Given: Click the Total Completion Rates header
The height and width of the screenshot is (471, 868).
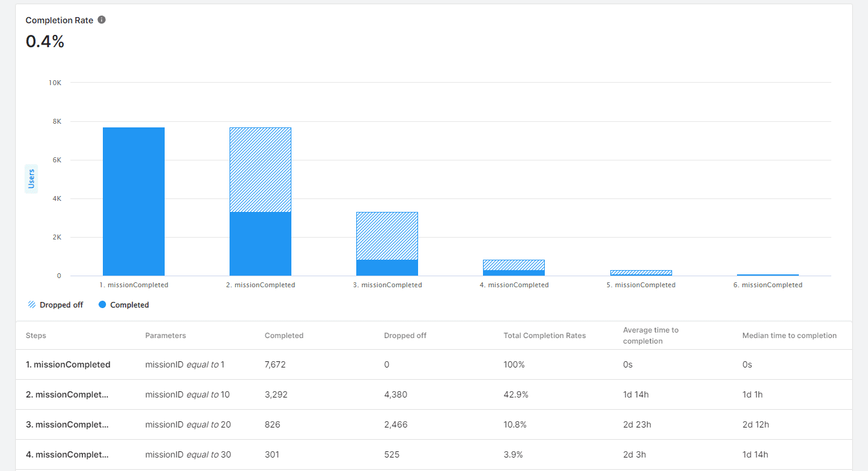Looking at the screenshot, I should [544, 335].
